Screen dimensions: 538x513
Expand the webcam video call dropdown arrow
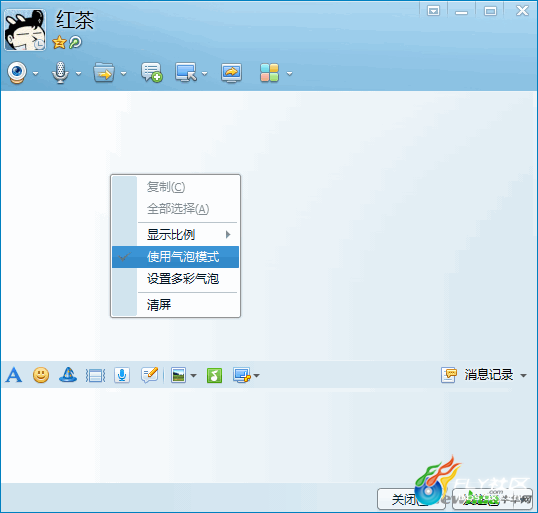coord(35,73)
